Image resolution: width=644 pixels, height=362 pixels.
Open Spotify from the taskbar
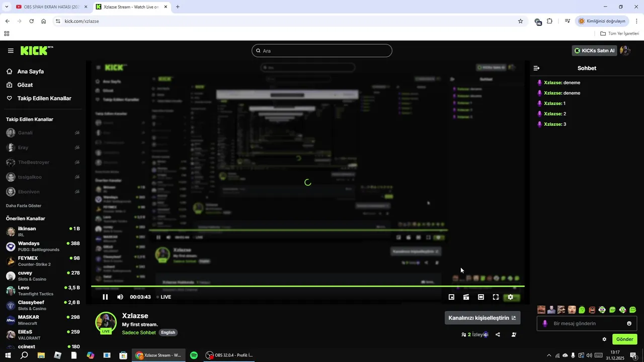[x=194, y=355]
